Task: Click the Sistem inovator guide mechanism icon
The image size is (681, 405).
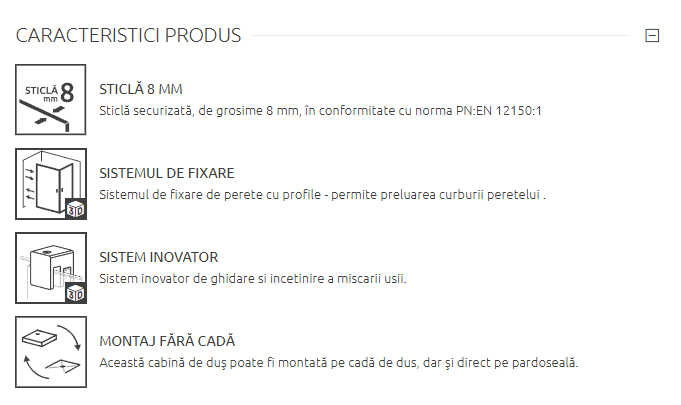Action: pos(51,267)
